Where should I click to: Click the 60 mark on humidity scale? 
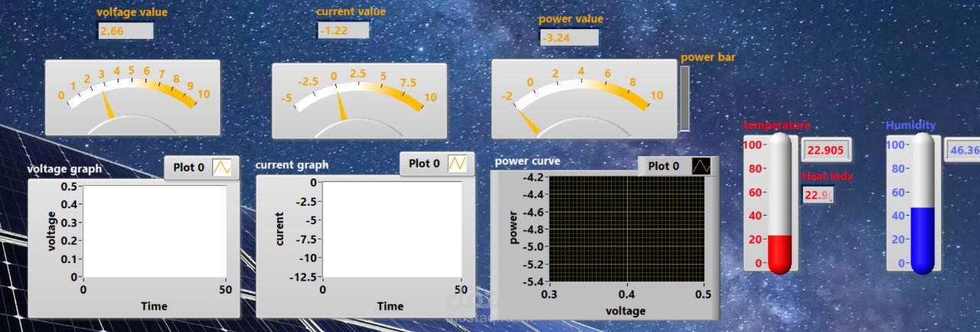[897, 192]
